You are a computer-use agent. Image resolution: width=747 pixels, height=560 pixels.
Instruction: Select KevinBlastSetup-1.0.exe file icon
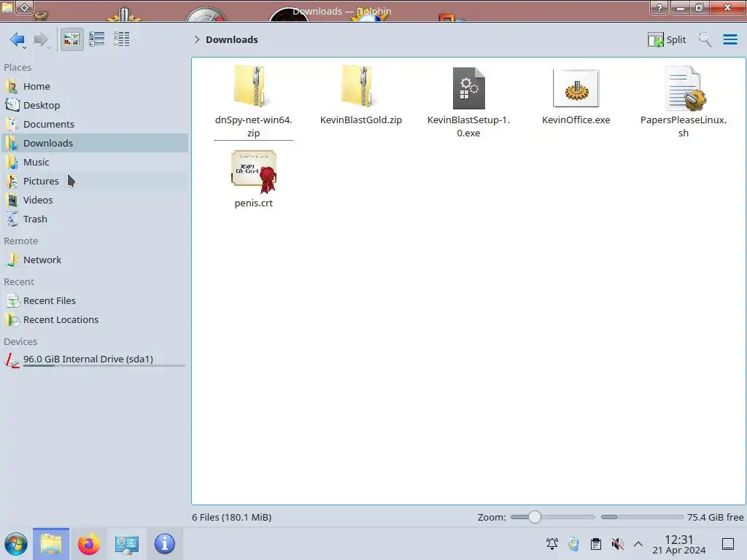pyautogui.click(x=468, y=88)
